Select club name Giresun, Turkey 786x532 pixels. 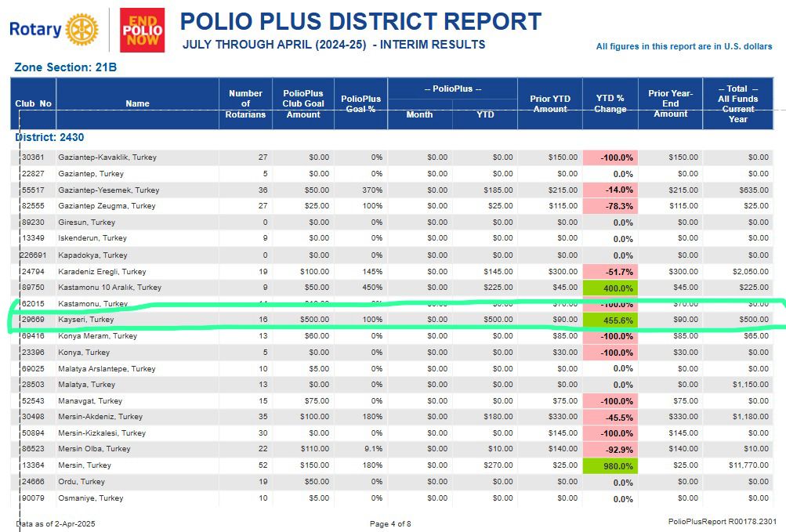[87, 223]
